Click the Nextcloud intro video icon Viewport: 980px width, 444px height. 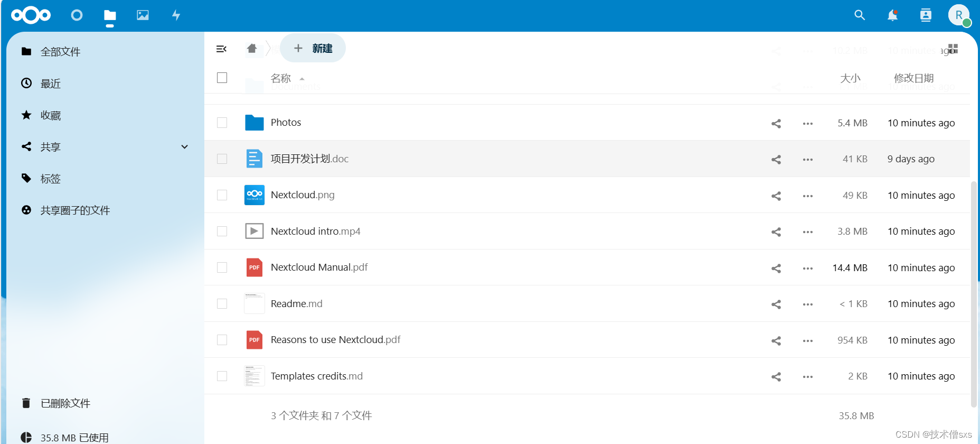[255, 231]
